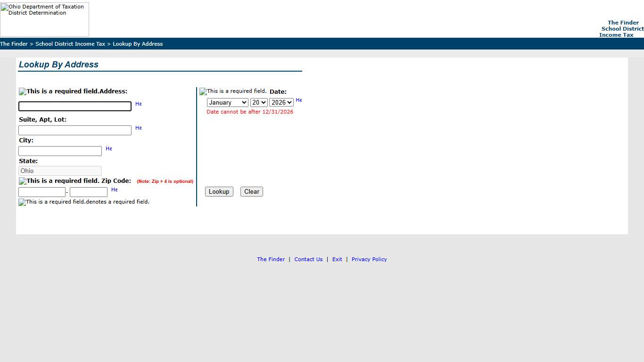Open the Contact Us link
The width and height of the screenshot is (644, 362).
pos(308,259)
